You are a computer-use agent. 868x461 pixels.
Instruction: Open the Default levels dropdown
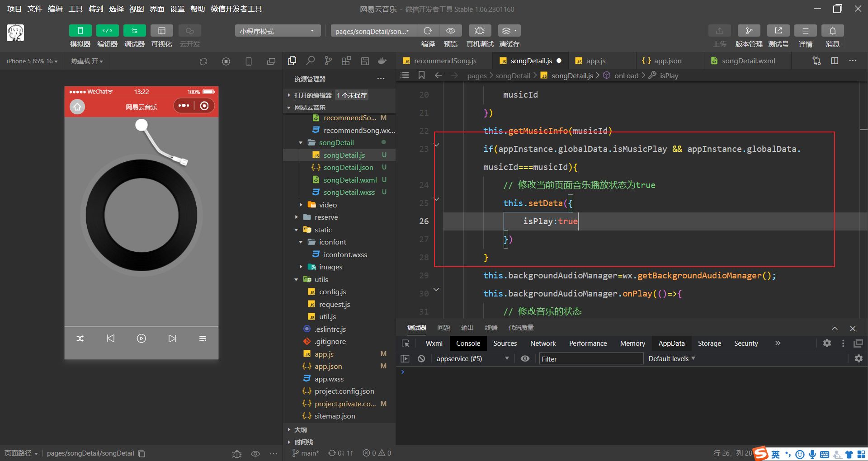pos(672,359)
